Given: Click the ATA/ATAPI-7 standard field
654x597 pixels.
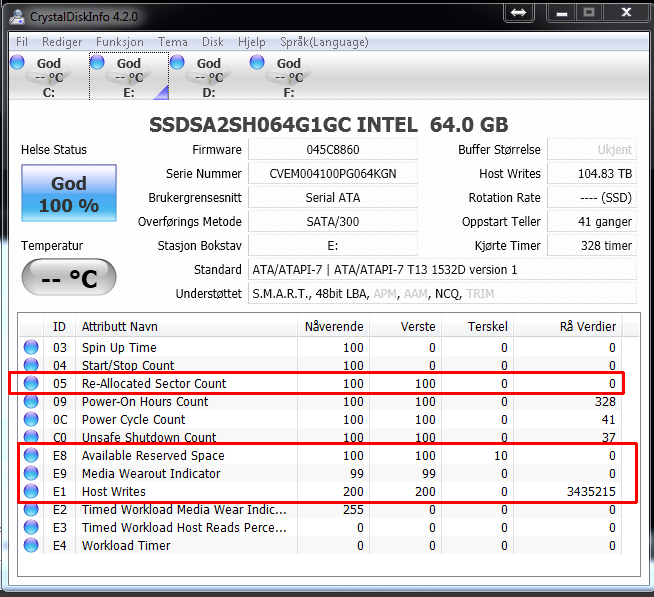Looking at the screenshot, I should [x=443, y=270].
